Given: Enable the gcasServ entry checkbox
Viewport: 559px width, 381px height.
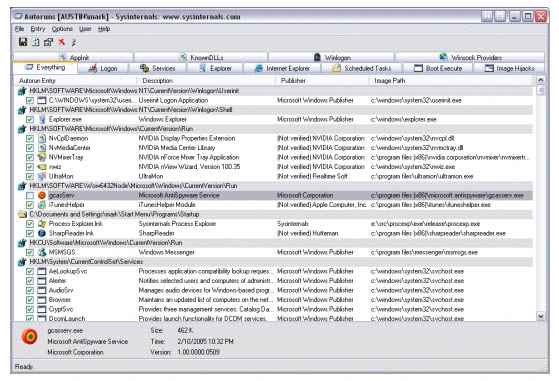Looking at the screenshot, I should [x=30, y=195].
